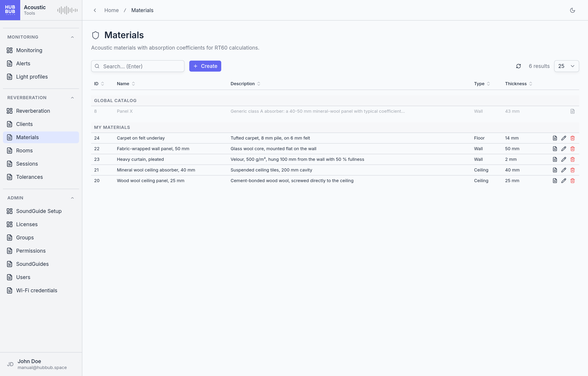This screenshot has width=588, height=376.
Task: Click 'Heavy curtain, pleated' name
Action: pos(140,159)
